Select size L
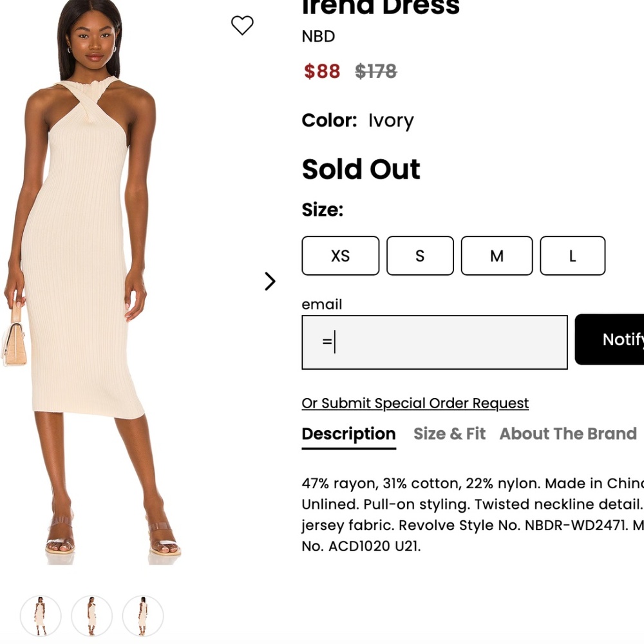 point(572,256)
